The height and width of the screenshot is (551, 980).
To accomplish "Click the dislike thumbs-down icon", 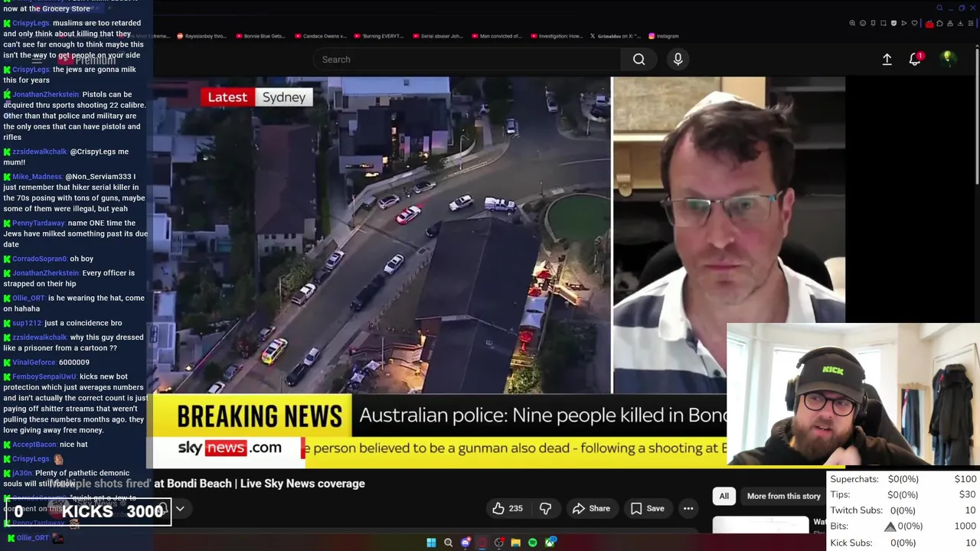I will coord(545,508).
